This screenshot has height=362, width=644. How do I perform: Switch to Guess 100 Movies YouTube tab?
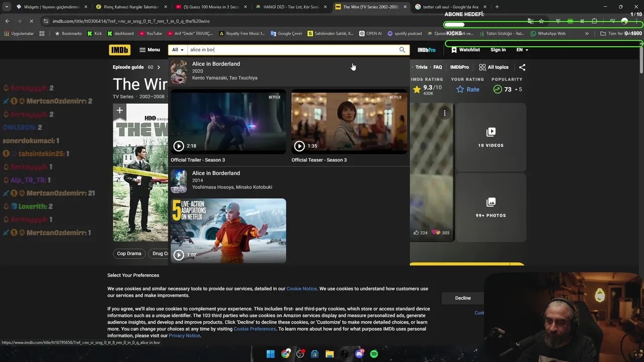[210, 7]
